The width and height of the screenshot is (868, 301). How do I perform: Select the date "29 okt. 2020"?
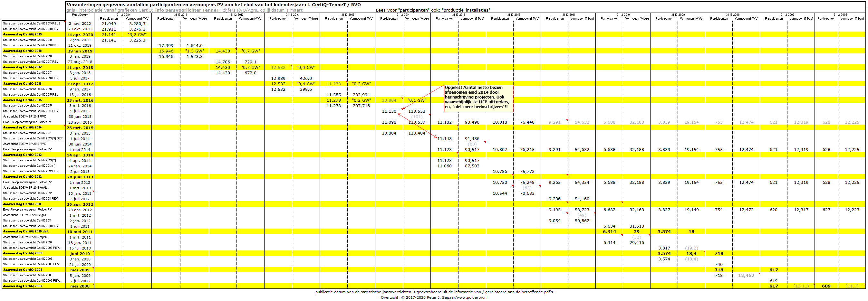80,29
